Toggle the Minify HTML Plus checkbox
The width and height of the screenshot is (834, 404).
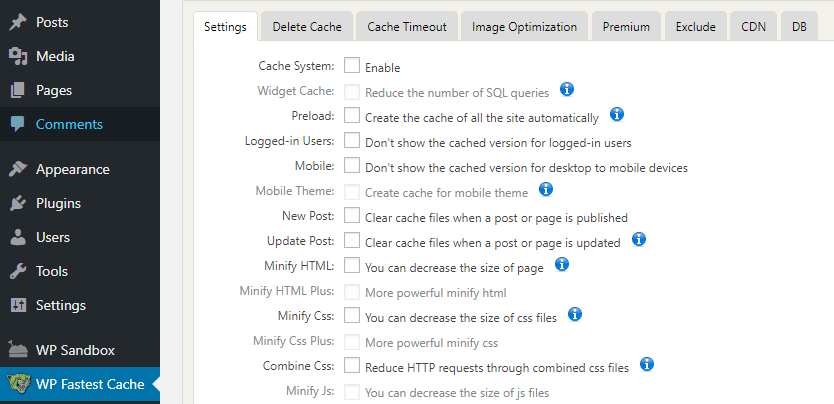coord(352,291)
